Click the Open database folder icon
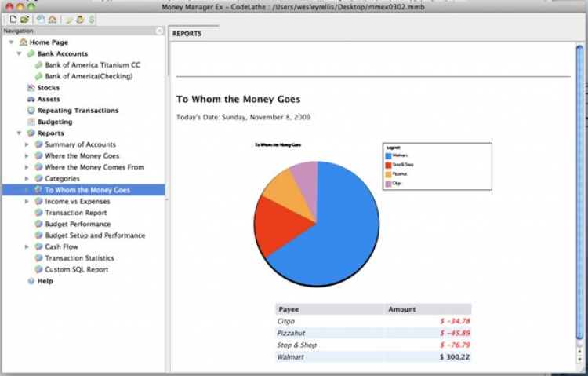The width and height of the screenshot is (588, 376). pyautogui.click(x=25, y=19)
